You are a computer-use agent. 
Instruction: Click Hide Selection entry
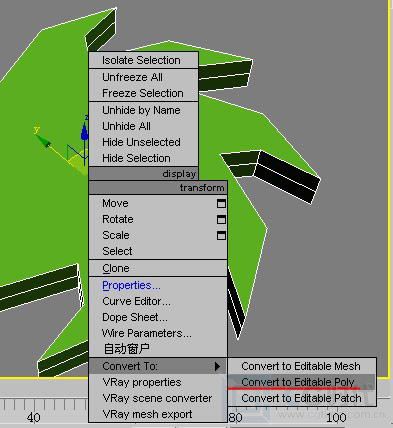pyautogui.click(x=144, y=158)
